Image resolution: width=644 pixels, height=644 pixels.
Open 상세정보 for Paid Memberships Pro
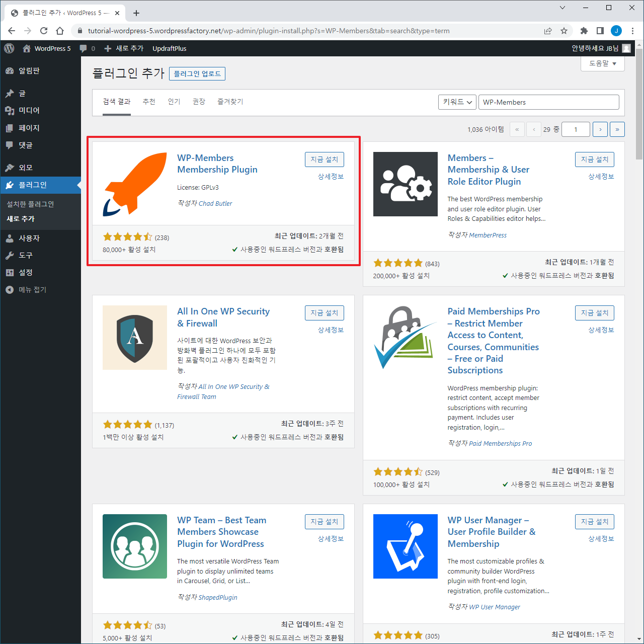[601, 330]
